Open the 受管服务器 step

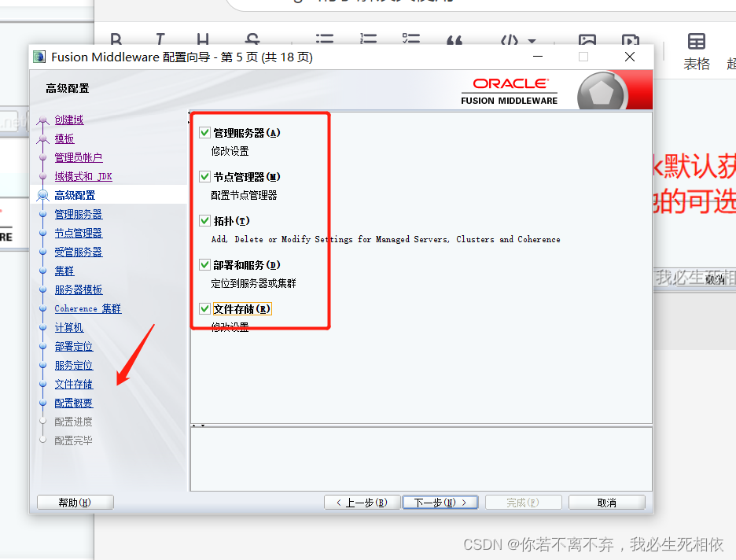coord(79,252)
